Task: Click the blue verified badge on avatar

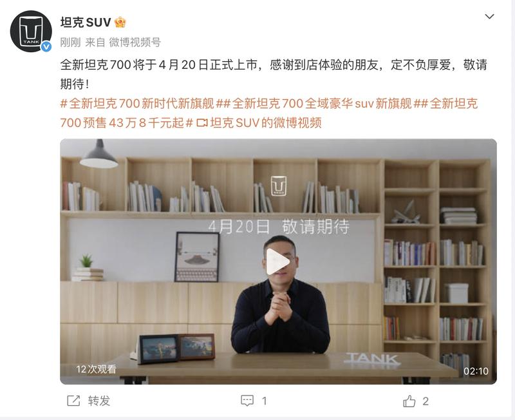Action: click(x=46, y=46)
